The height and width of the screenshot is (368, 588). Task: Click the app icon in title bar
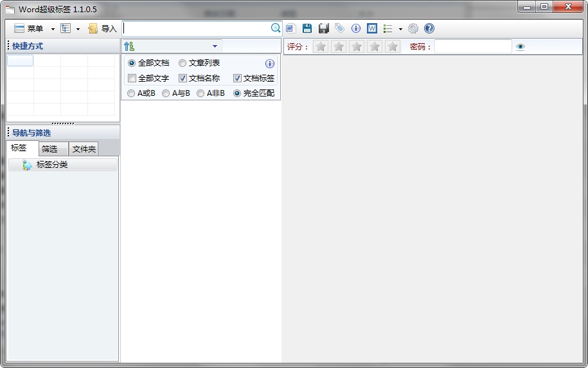point(10,10)
